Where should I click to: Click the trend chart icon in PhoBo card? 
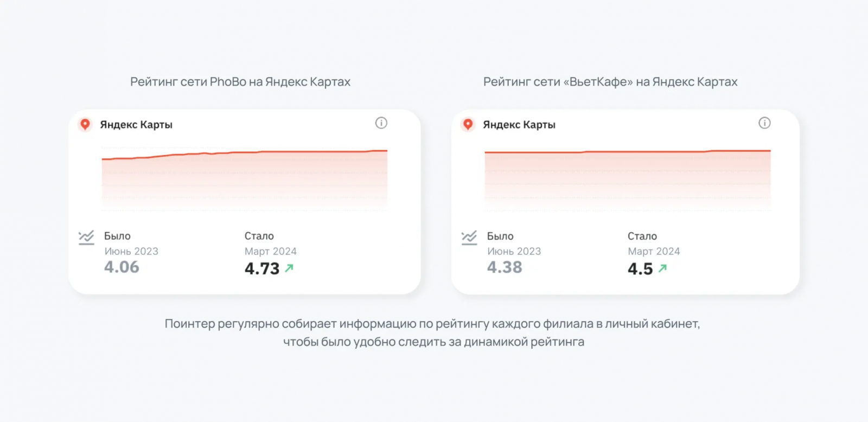point(86,238)
